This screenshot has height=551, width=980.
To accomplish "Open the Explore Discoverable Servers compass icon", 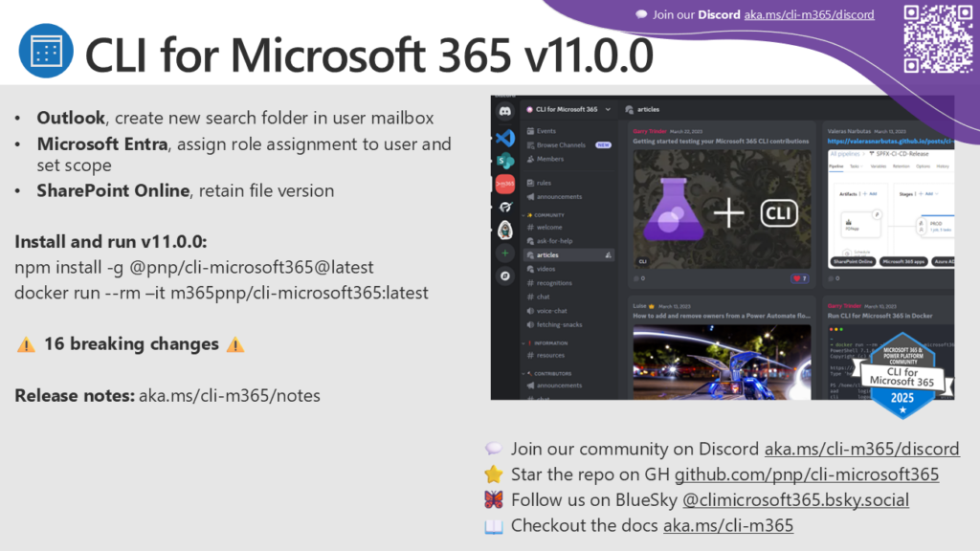I will pyautogui.click(x=505, y=276).
